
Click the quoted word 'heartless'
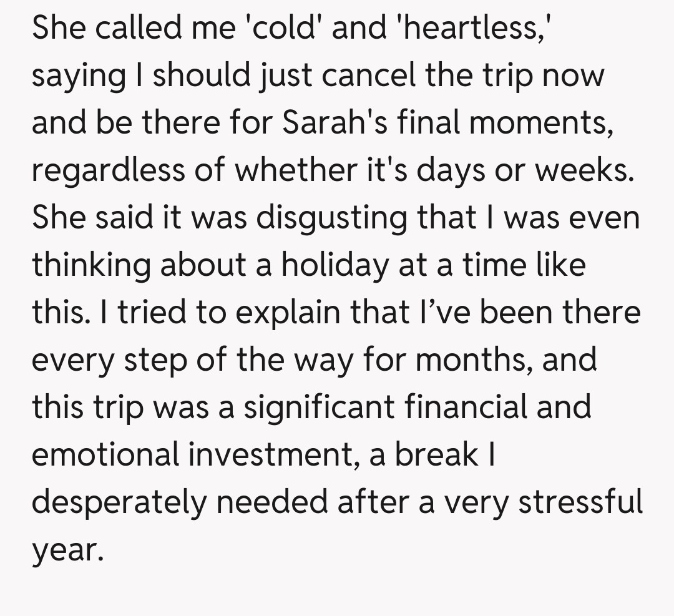point(466,29)
